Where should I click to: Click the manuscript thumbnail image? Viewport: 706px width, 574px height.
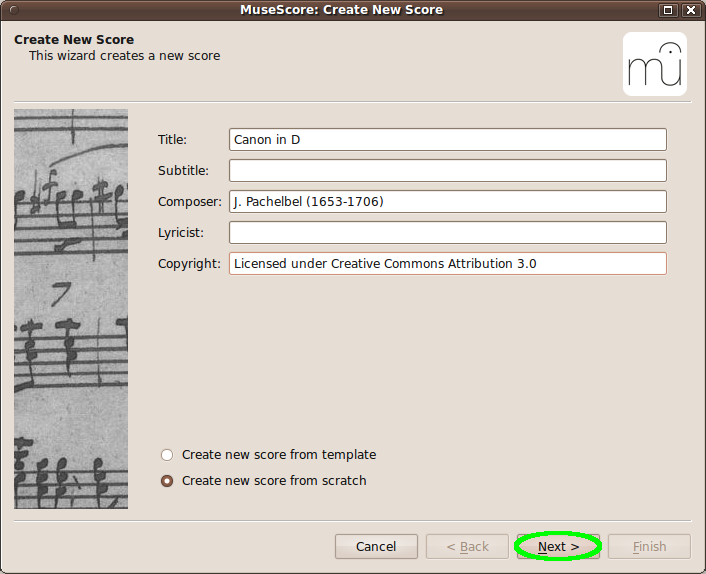(71, 309)
